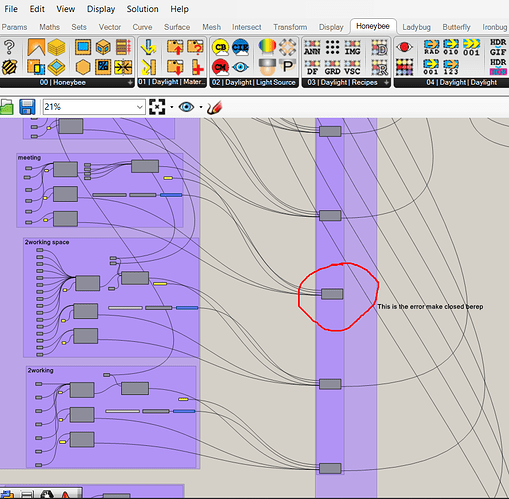Toggle the preview eye icon in canvas toolbar
Screen dimensions: 509x499
click(x=186, y=107)
